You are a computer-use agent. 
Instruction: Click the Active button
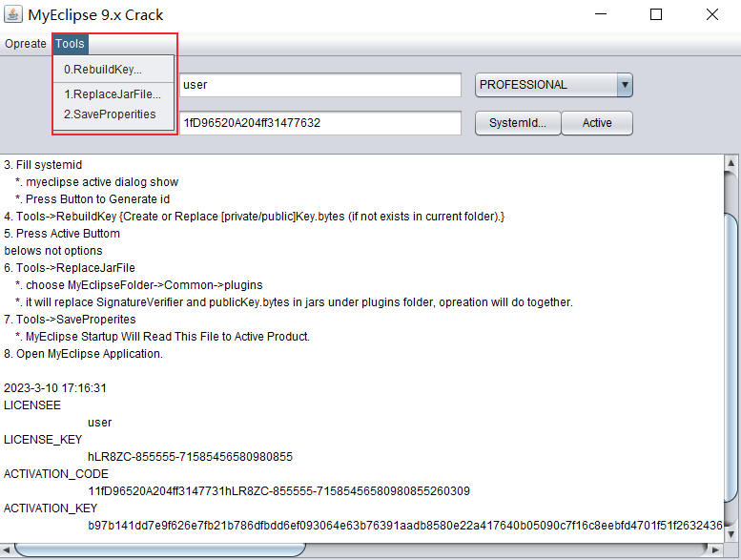click(597, 123)
